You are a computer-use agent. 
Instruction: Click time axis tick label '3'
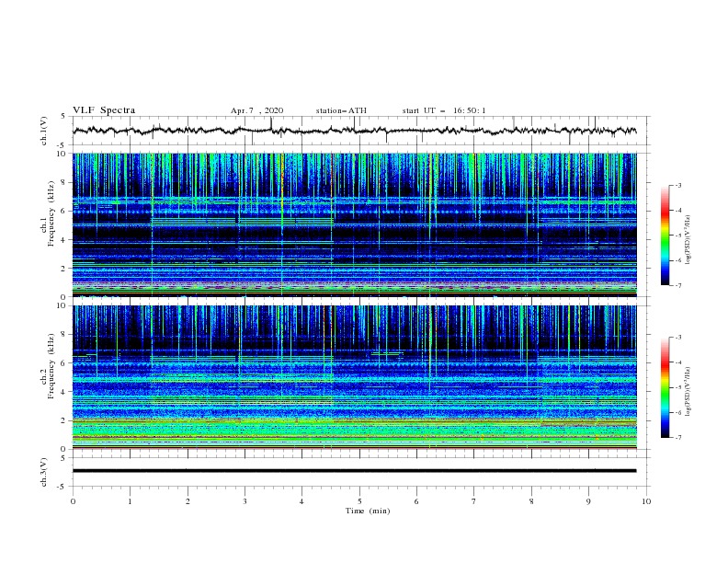(245, 501)
